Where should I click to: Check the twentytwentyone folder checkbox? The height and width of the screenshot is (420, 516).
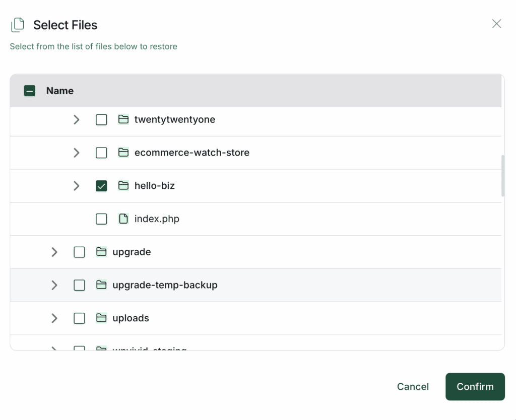pyautogui.click(x=101, y=120)
